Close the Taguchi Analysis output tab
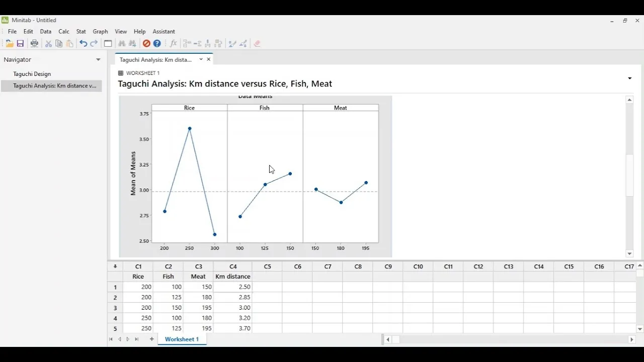 tap(209, 59)
